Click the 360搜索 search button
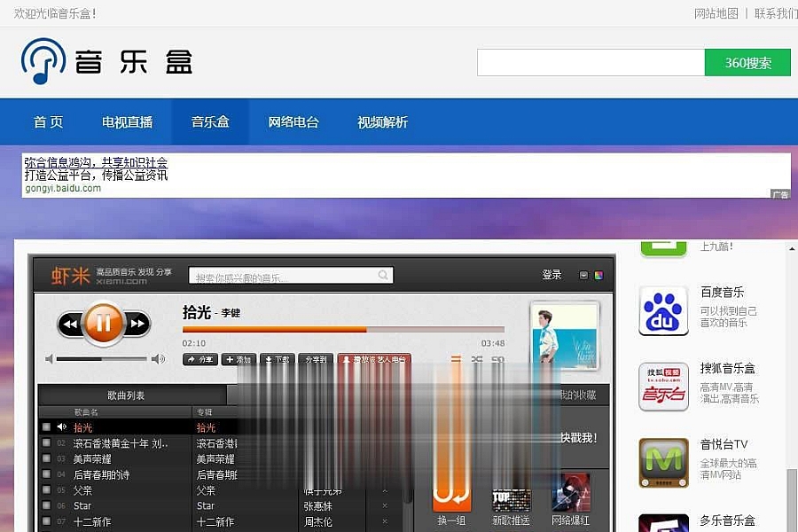The image size is (798, 532). pos(747,63)
